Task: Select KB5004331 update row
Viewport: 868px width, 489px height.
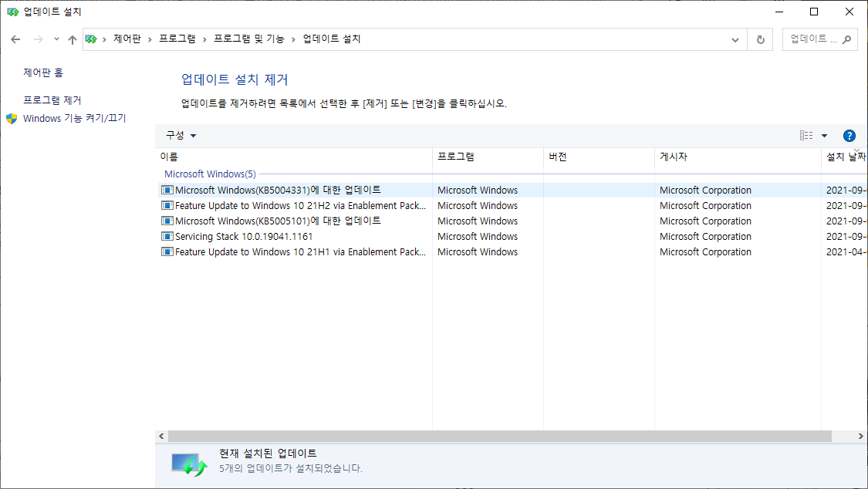Action: [x=512, y=191]
